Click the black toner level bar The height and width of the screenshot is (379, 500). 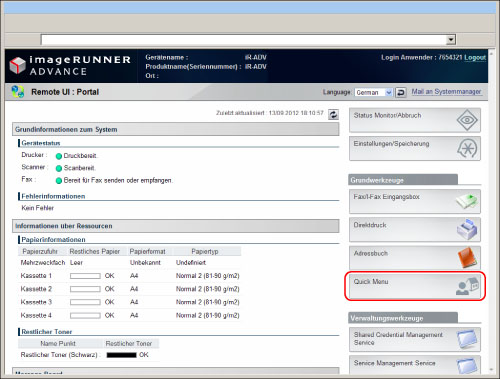pyautogui.click(x=121, y=355)
